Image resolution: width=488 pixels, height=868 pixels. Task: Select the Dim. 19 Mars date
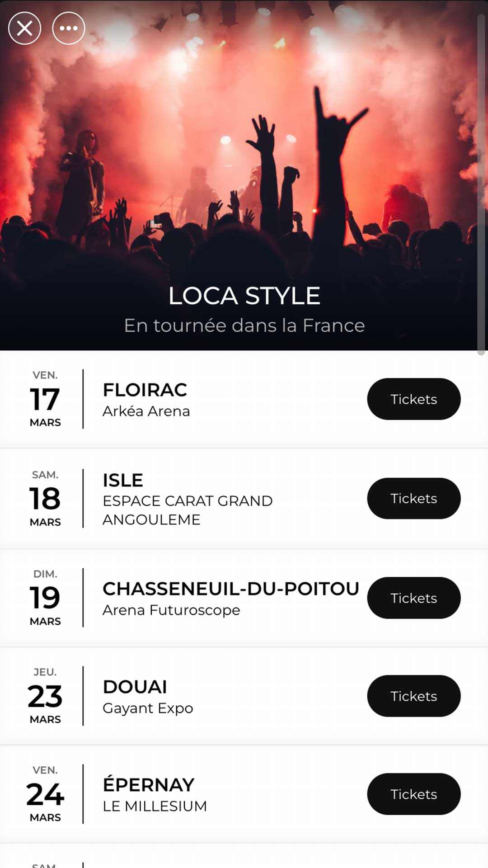[x=45, y=598]
